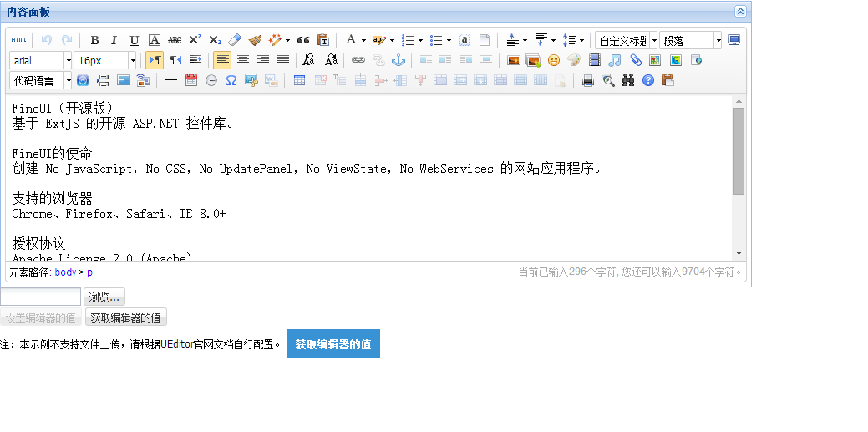This screenshot has width=868, height=432.
Task: Click gray 获取编辑器的值 button
Action: pos(125,318)
